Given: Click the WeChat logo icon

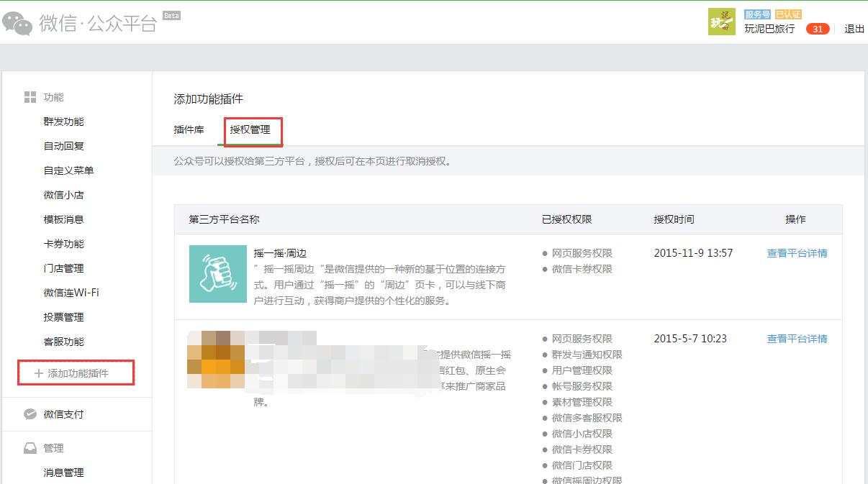Looking at the screenshot, I should [x=18, y=23].
